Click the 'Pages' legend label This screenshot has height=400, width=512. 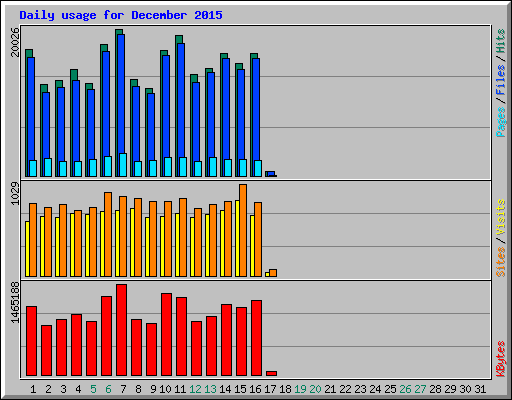tap(500, 122)
